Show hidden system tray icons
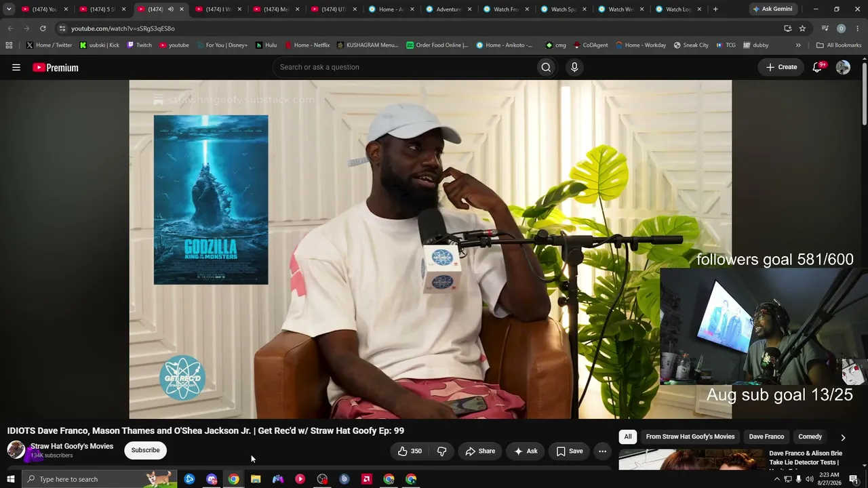The image size is (868, 488). 776,479
